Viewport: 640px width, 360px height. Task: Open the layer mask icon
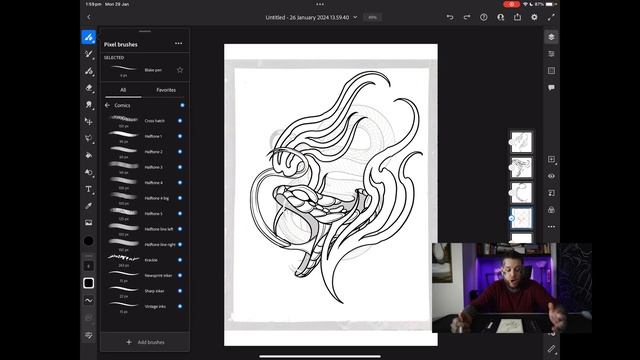(551, 193)
